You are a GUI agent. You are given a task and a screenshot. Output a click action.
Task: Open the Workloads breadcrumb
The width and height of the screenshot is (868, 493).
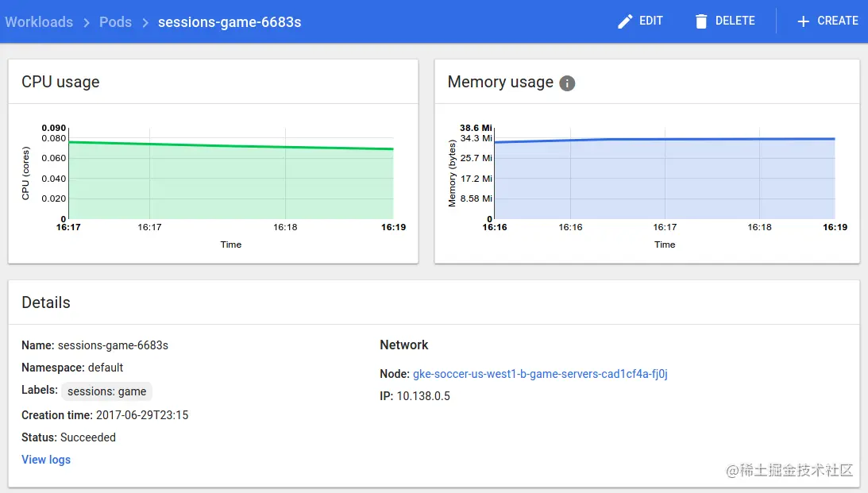(x=39, y=21)
